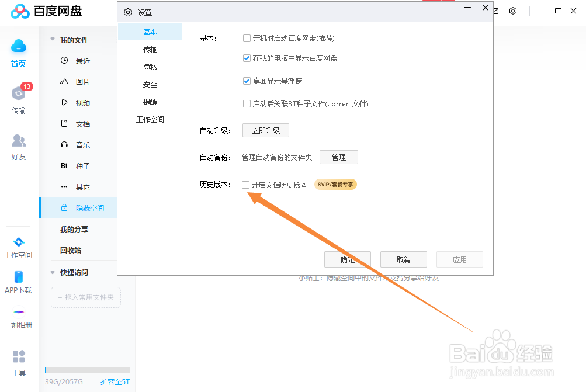586x392 pixels.
Task: Click the 文档 document icon
Action: coord(64,123)
